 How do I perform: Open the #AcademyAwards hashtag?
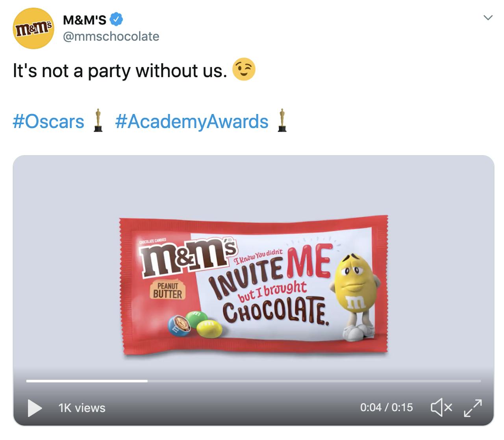192,121
